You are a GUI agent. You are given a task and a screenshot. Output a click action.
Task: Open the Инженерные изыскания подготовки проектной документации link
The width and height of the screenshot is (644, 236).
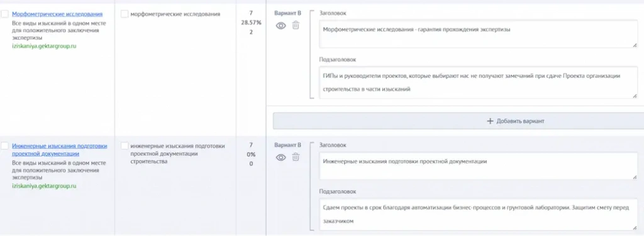pyautogui.click(x=60, y=149)
